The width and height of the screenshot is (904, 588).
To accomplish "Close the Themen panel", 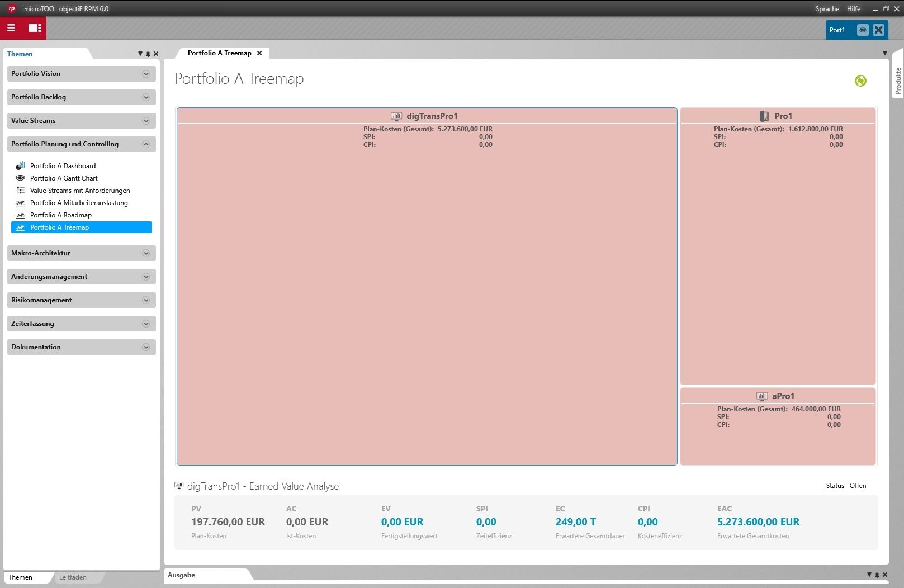I will (156, 54).
